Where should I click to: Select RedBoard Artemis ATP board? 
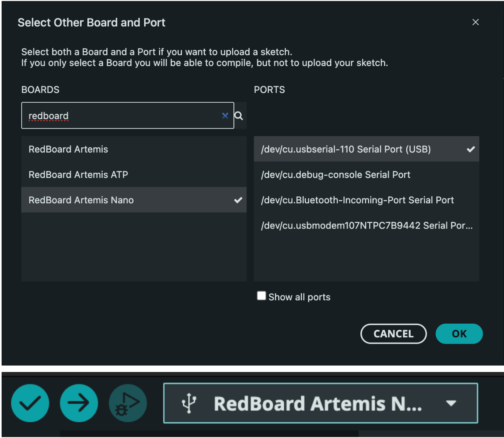[78, 175]
